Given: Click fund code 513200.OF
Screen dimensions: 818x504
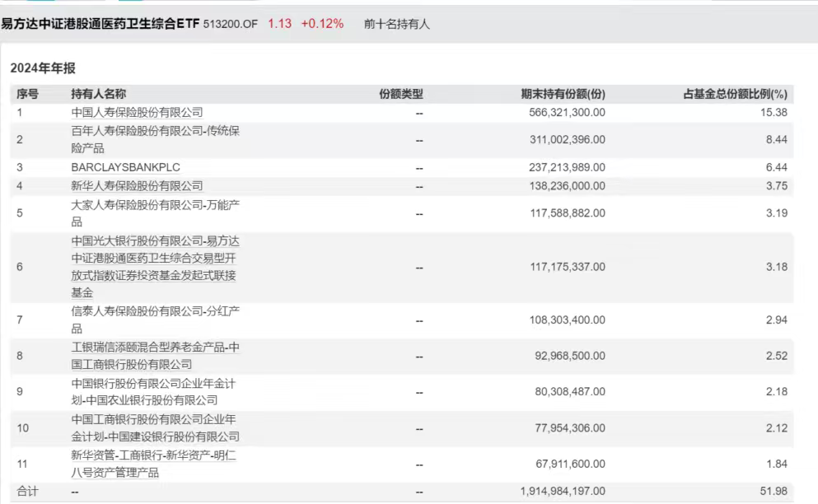Looking at the screenshot, I should pos(230,24).
